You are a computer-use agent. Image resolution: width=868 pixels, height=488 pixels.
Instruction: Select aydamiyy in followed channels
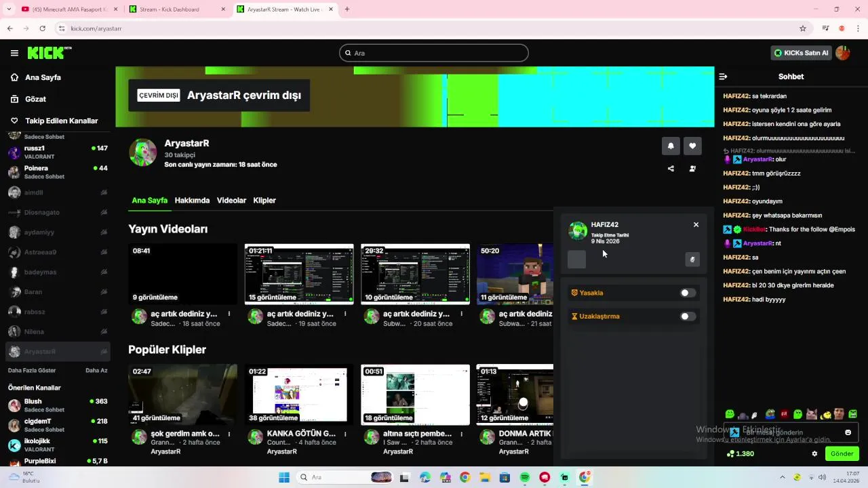pyautogui.click(x=58, y=232)
